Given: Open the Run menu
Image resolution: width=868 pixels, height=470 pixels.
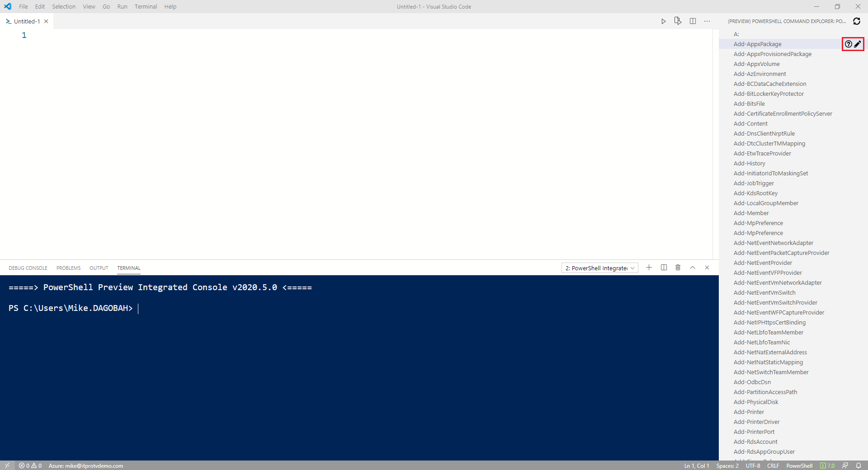Looking at the screenshot, I should 122,6.
